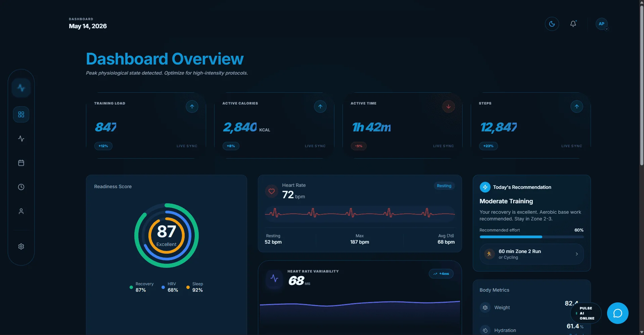Click the Dashboard Overview heading

[x=165, y=59]
